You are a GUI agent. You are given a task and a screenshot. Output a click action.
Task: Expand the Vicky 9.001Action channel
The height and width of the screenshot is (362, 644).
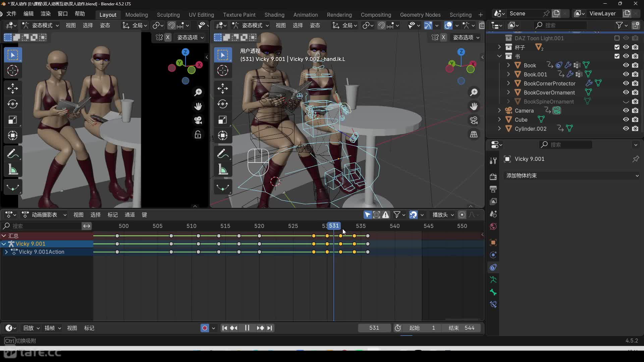coord(6,252)
